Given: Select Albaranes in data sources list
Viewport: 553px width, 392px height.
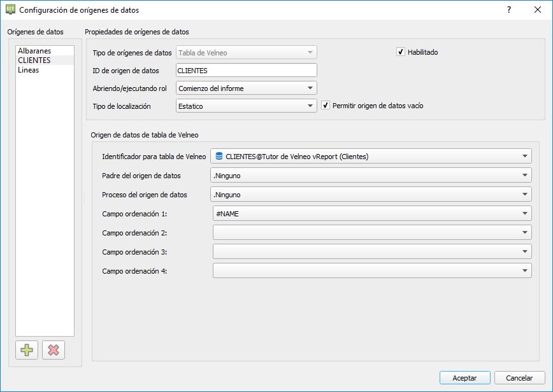Looking at the screenshot, I should pos(34,51).
